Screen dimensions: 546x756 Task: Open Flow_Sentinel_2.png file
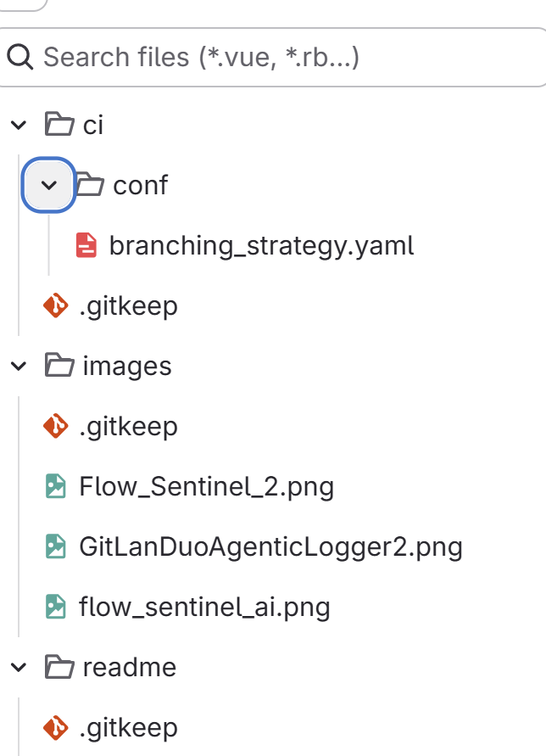[206, 486]
